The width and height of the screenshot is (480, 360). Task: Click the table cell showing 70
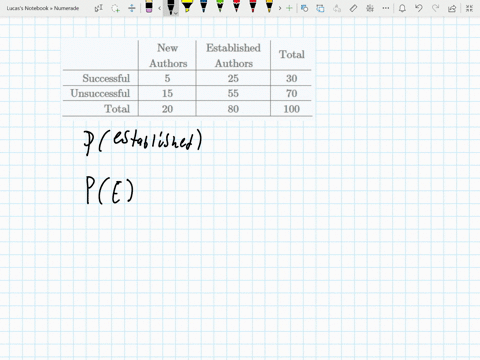pos(291,93)
